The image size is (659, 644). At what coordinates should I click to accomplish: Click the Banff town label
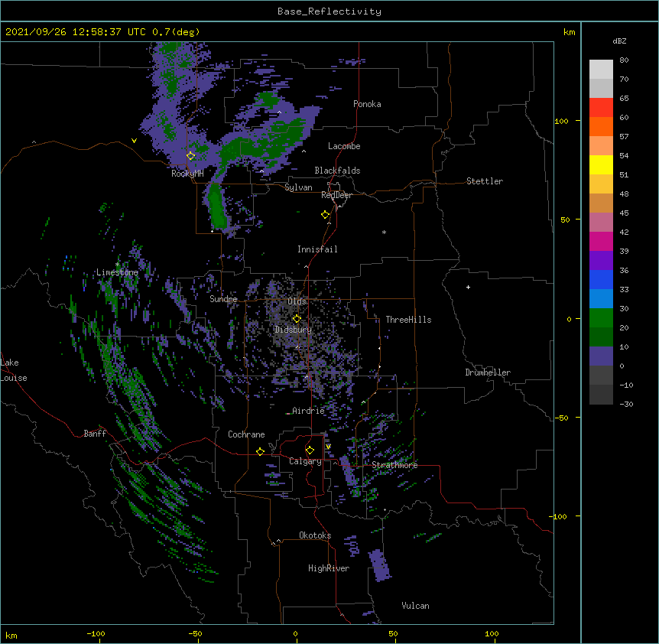(95, 434)
